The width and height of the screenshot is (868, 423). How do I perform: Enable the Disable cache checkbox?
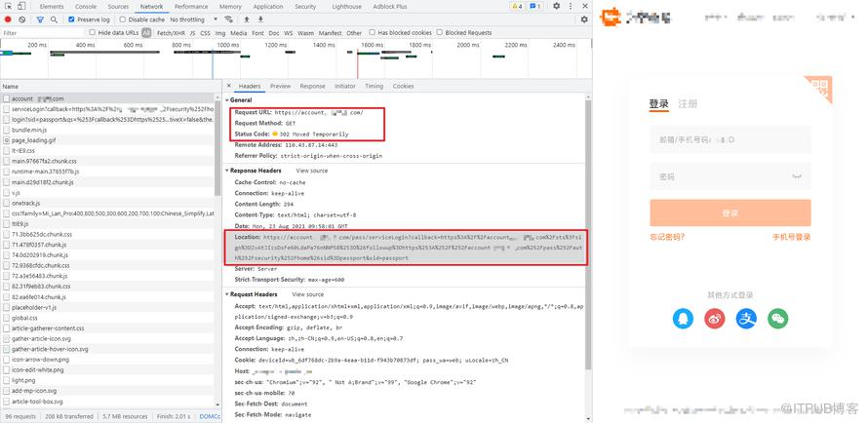point(122,19)
